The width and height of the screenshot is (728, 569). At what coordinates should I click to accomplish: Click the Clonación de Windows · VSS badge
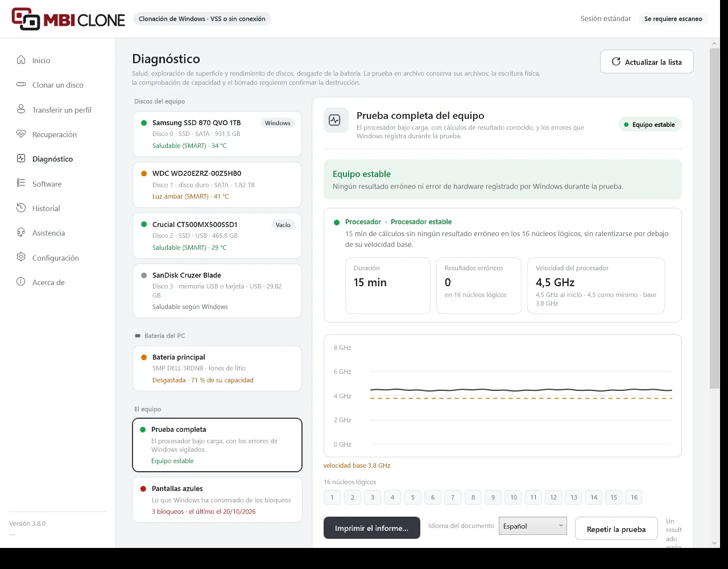point(202,19)
